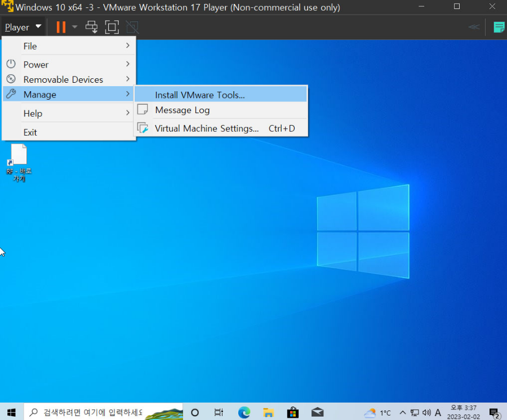Image resolution: width=507 pixels, height=420 pixels.
Task: Choose Install VMware Tools...
Action: tap(221, 95)
